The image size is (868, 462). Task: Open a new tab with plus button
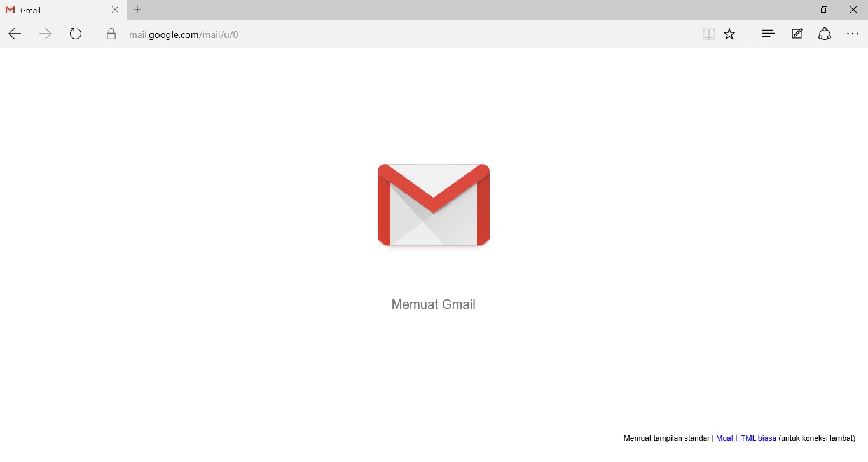click(137, 10)
